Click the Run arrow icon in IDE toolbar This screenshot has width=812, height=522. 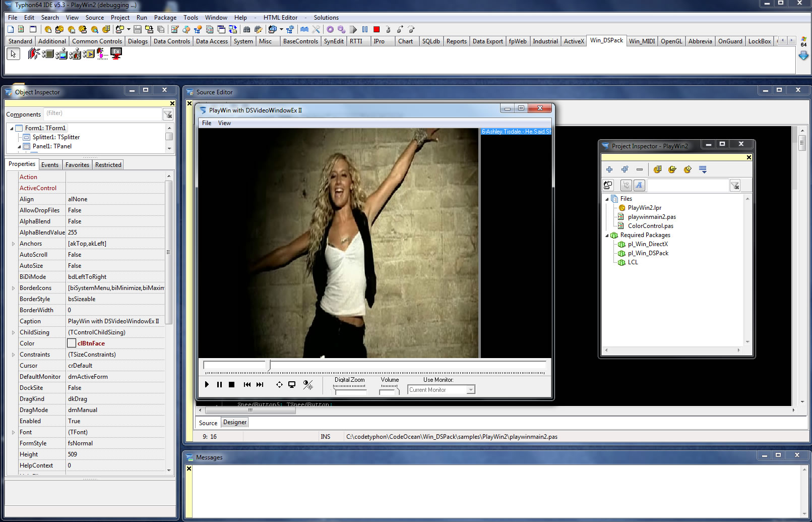click(353, 29)
